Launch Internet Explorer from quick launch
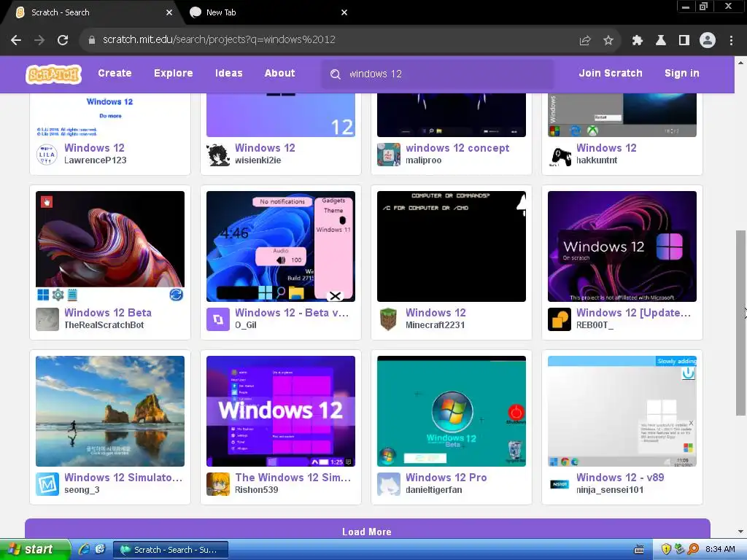Image resolution: width=747 pixels, height=560 pixels. point(84,549)
